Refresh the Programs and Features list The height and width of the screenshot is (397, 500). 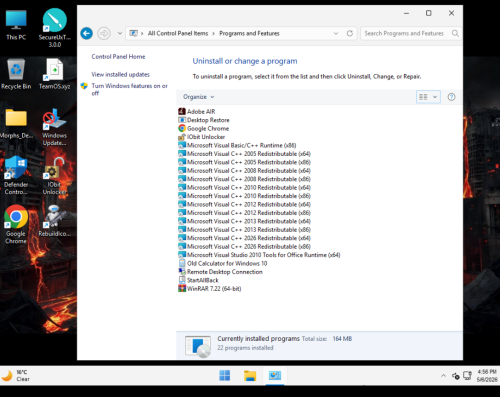[x=350, y=33]
